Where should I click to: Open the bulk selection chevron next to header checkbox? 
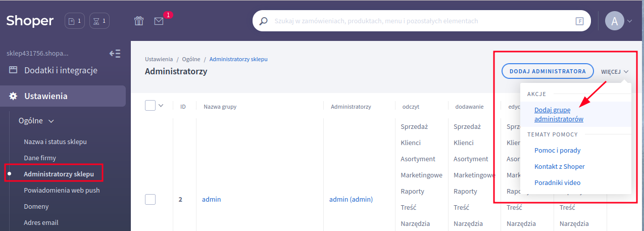pyautogui.click(x=161, y=105)
